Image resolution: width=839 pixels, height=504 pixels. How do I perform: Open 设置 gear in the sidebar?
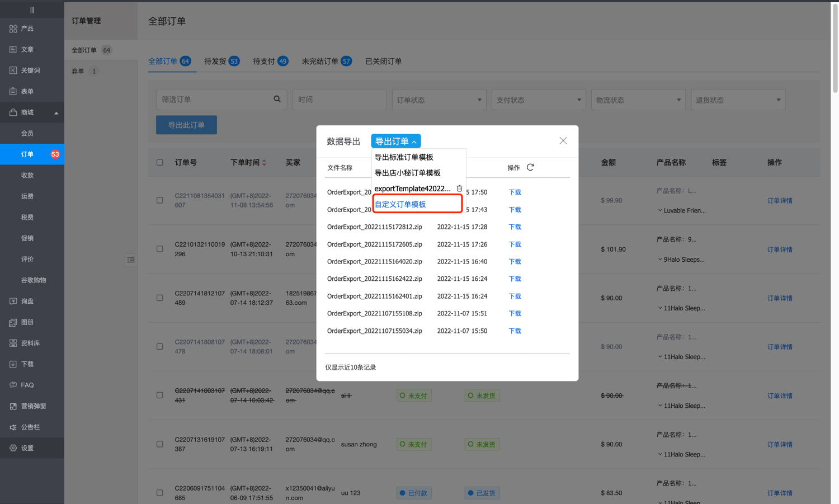13,448
